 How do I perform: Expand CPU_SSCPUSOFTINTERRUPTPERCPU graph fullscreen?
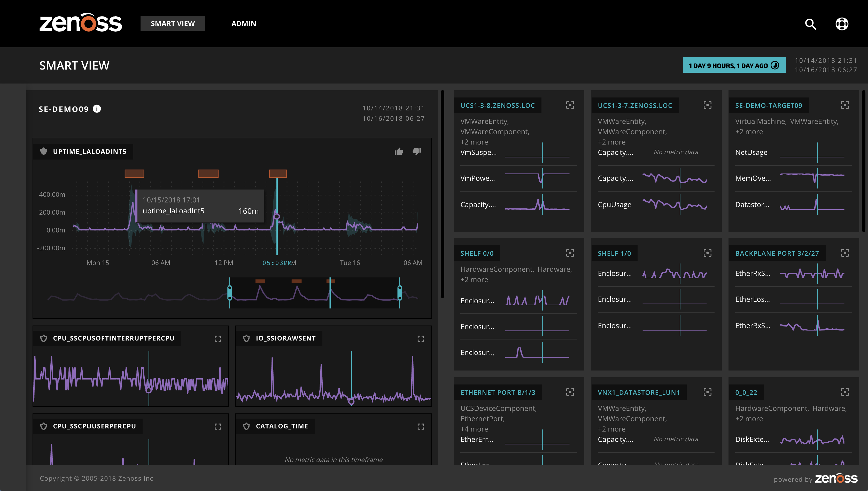tap(218, 338)
